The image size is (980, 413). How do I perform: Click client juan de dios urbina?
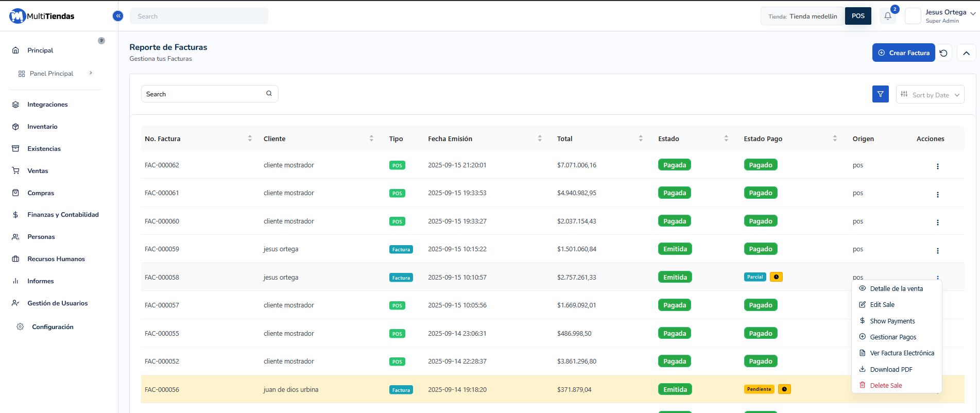[x=291, y=390]
